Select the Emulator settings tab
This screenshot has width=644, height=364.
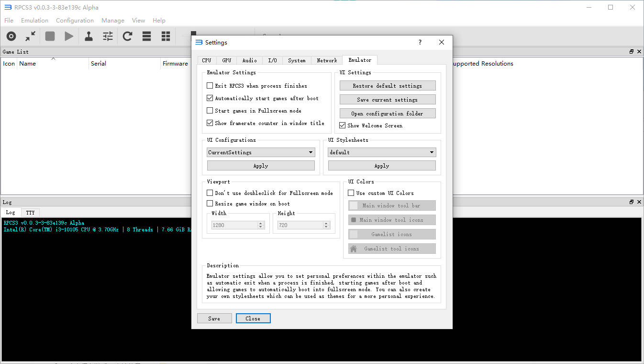tap(360, 60)
